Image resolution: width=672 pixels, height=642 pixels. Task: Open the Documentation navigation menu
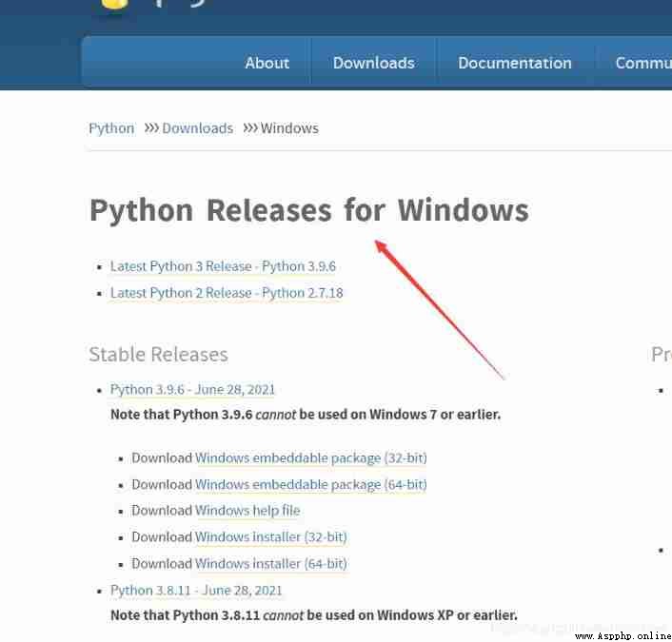coord(515,63)
